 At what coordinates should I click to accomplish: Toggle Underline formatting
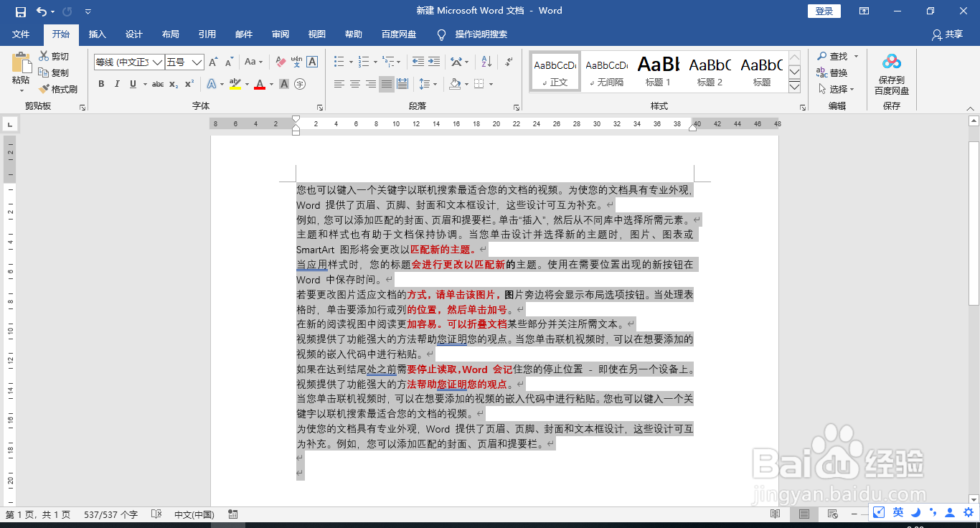coord(133,84)
